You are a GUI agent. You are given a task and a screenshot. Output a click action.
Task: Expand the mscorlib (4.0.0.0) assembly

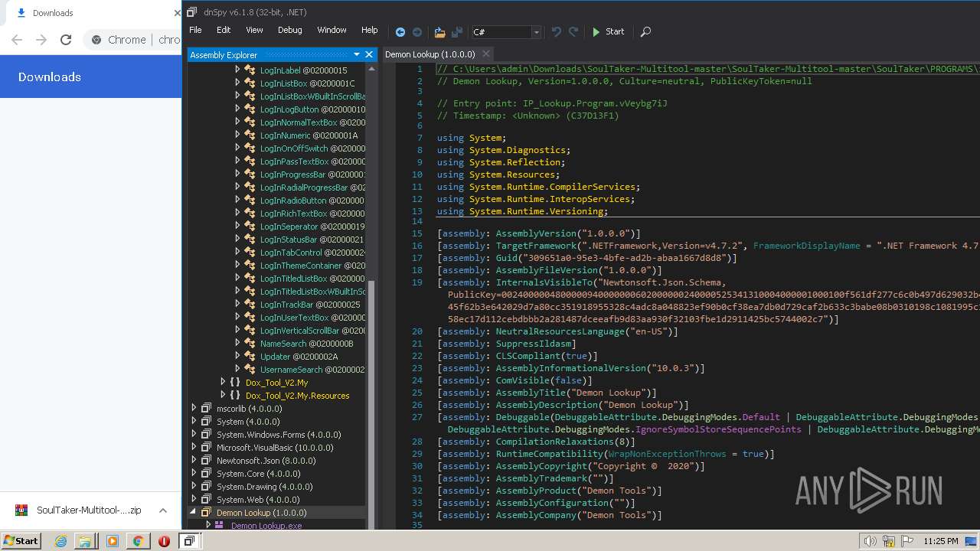click(194, 408)
